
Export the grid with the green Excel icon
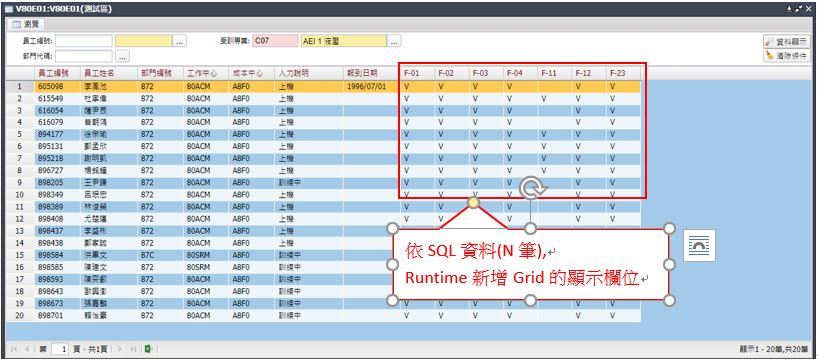point(148,349)
